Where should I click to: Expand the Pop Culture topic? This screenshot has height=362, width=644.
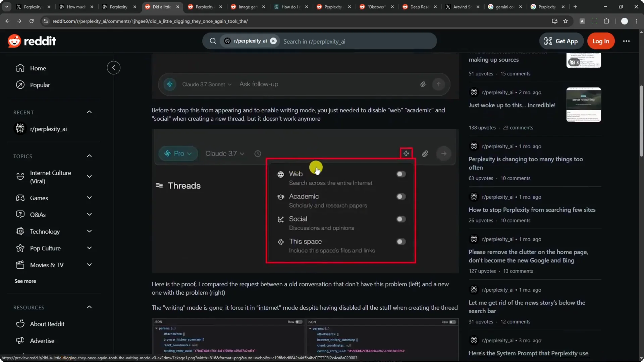point(89,248)
